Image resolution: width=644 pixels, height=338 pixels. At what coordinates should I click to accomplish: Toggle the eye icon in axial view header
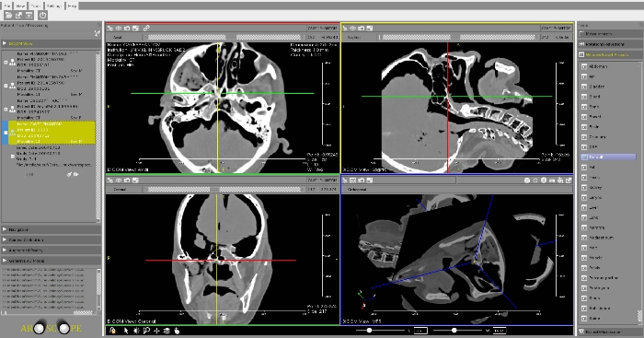point(119,28)
